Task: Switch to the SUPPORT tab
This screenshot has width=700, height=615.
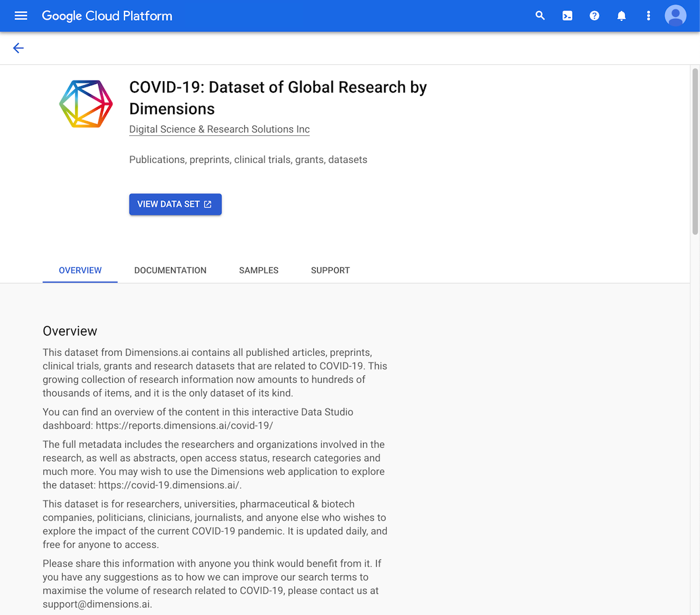Action: pos(330,270)
